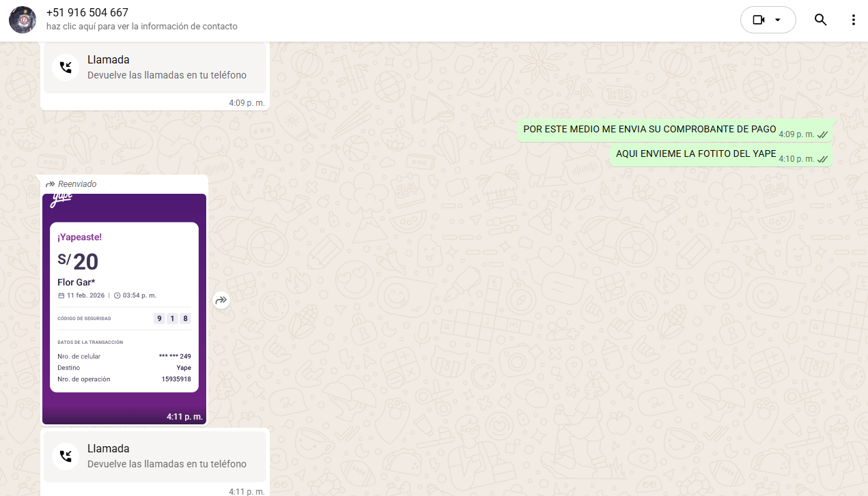This screenshot has width=868, height=496.
Task: Click the callback text in the 4:11 call card
Action: (167, 464)
